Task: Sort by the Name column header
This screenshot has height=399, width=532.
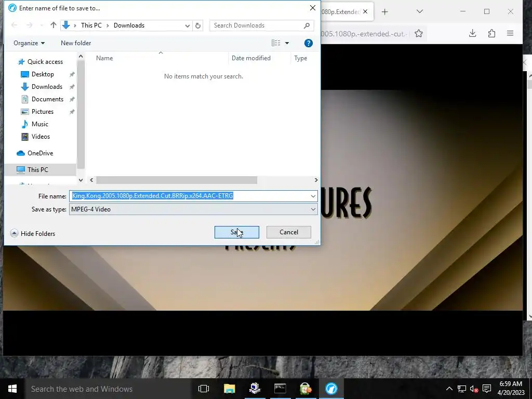Action: click(104, 58)
